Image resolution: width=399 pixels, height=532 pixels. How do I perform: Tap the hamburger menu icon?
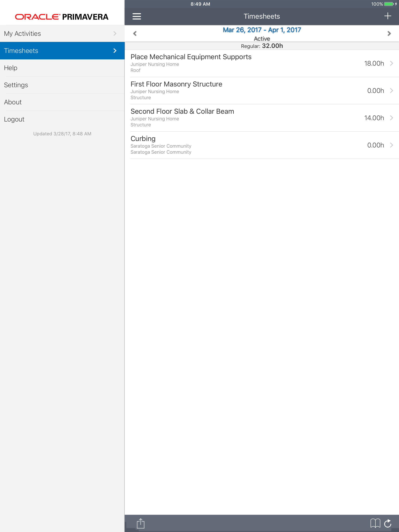click(x=137, y=16)
